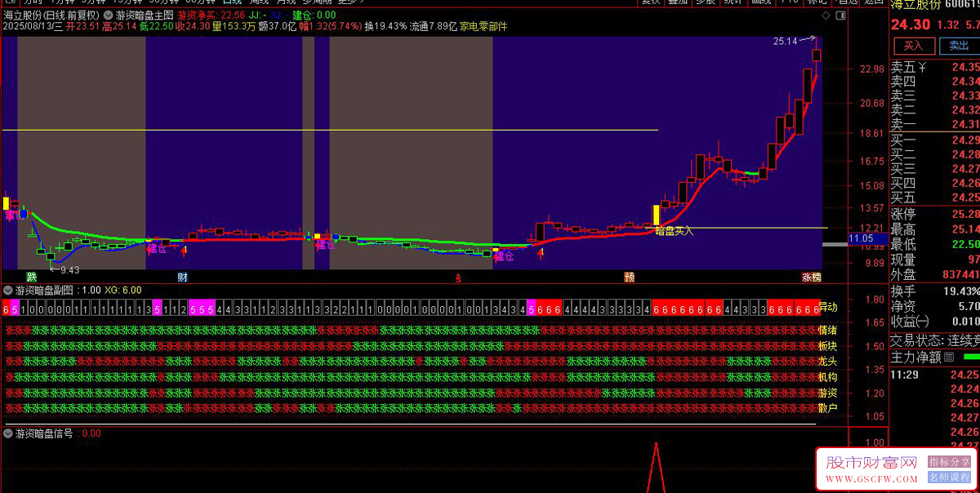Select the 异动 row label
Image resolution: width=980 pixels, height=493 pixels.
coord(827,307)
